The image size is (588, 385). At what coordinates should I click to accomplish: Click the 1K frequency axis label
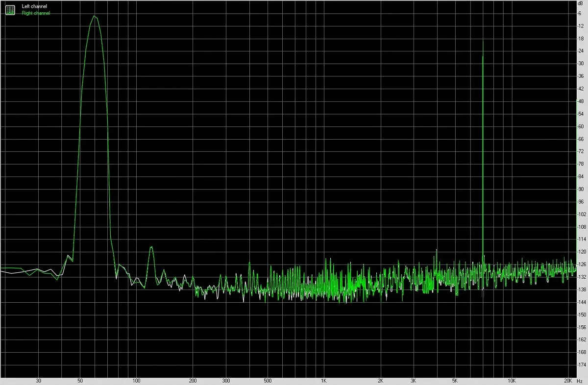point(324,381)
